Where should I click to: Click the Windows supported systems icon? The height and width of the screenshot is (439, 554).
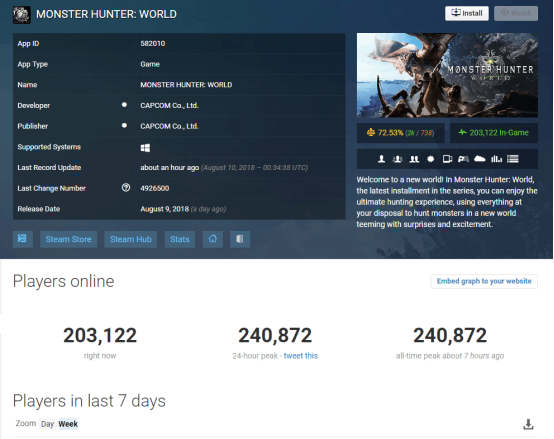point(145,148)
